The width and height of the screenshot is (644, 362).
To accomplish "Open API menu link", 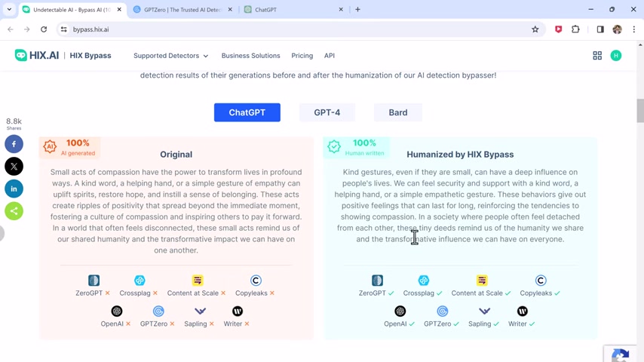I will (x=330, y=56).
